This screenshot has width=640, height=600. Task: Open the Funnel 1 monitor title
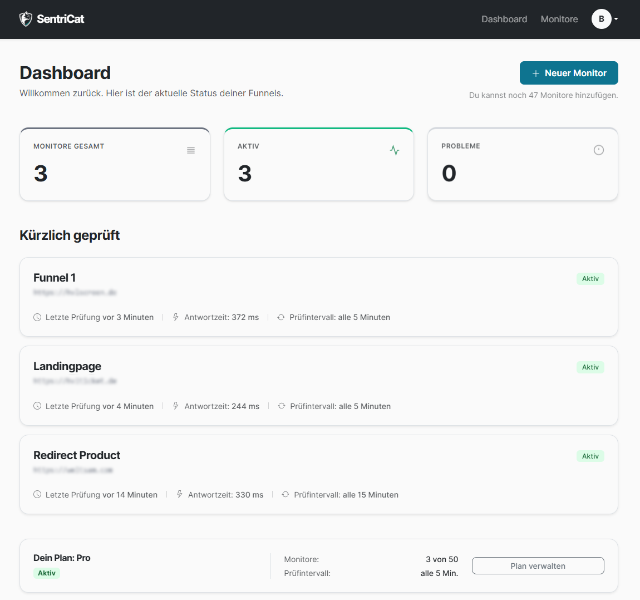coord(55,277)
